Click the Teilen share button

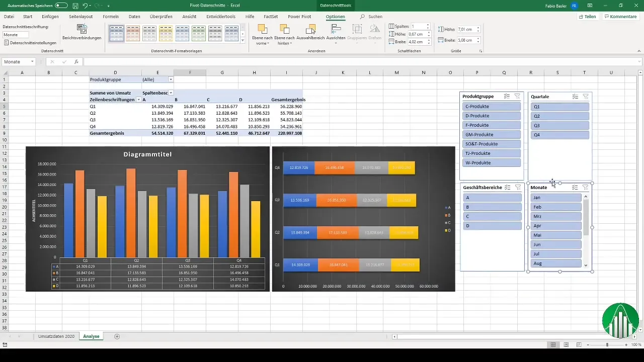tap(588, 17)
